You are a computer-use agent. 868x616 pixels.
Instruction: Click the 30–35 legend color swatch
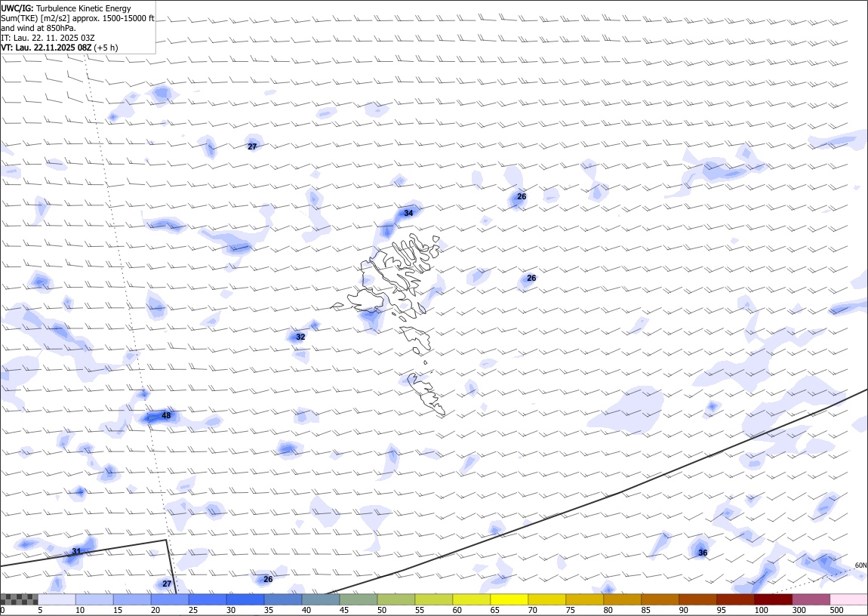(x=245, y=599)
